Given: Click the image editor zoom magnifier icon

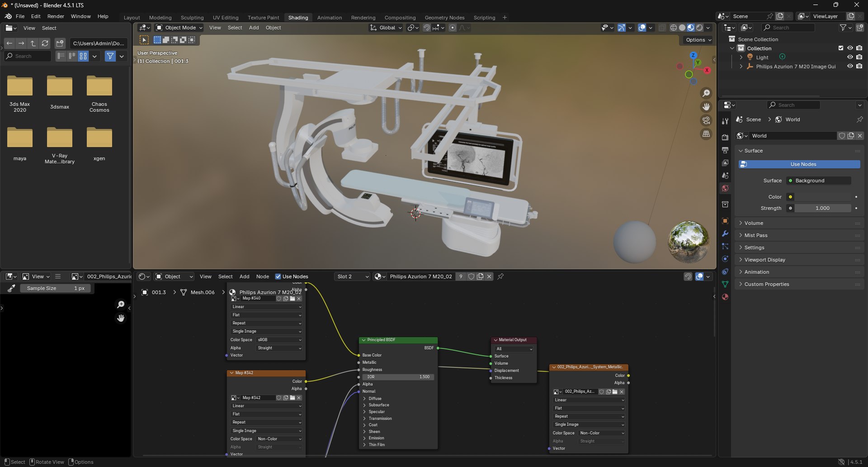Looking at the screenshot, I should click(x=121, y=305).
